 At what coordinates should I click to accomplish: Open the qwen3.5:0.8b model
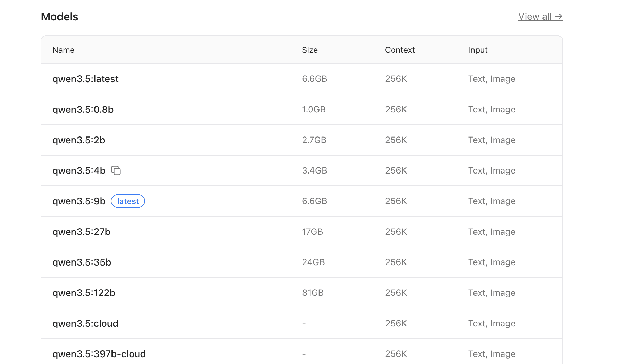pyautogui.click(x=83, y=109)
